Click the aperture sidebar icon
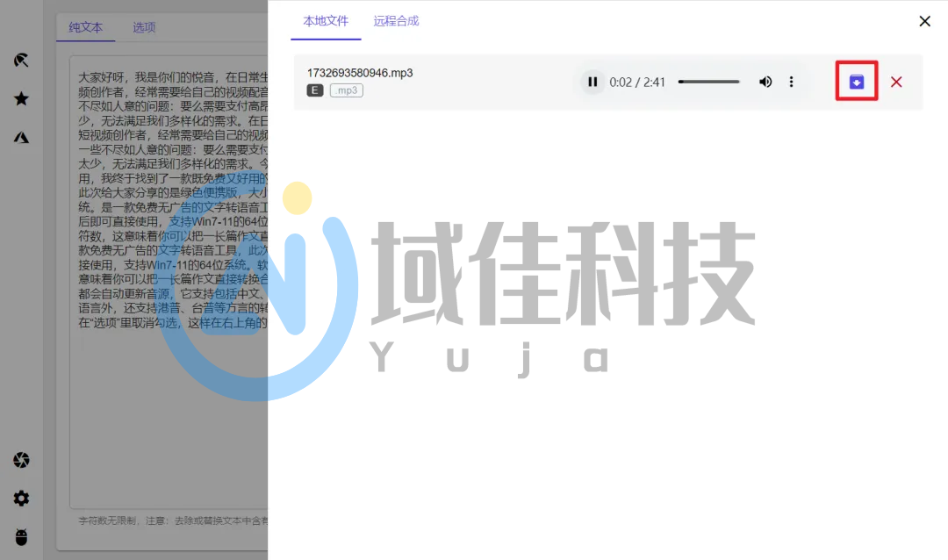The height and width of the screenshot is (560, 948). tap(21, 460)
